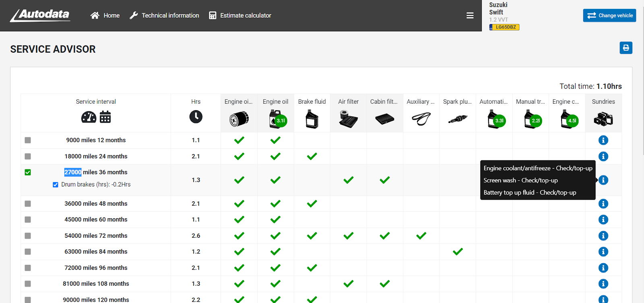Go to Home in the navigation bar
This screenshot has height=303, width=644.
click(x=105, y=16)
